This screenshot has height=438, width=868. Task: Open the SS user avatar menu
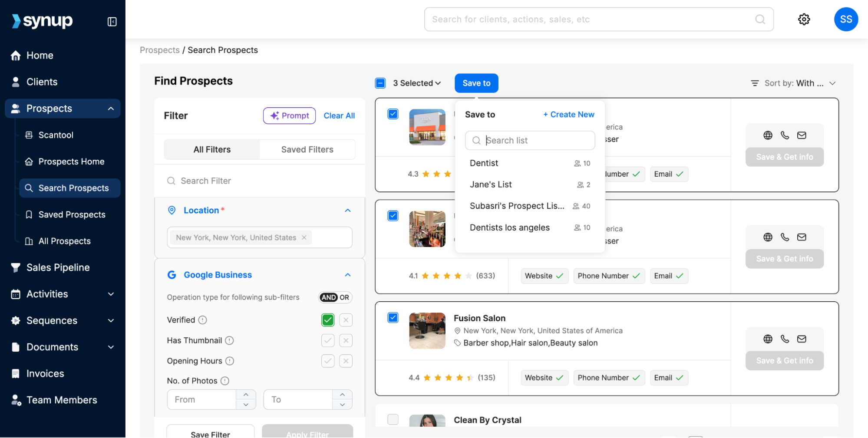pos(846,19)
